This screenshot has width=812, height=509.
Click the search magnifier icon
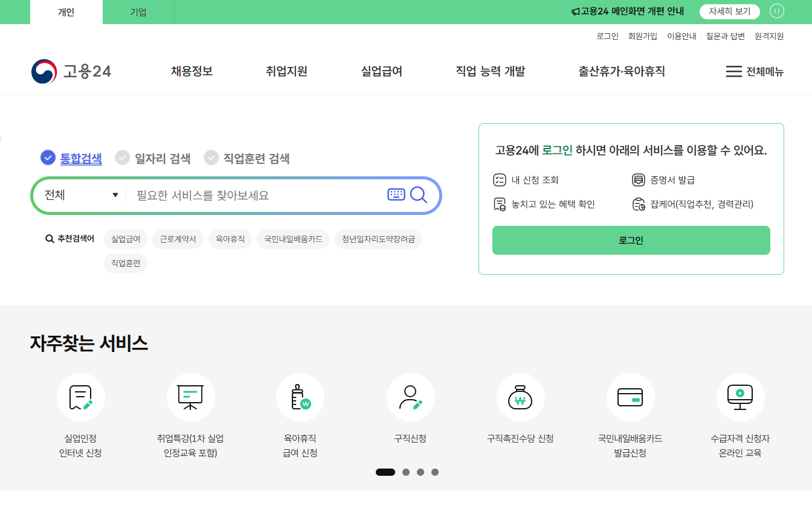click(418, 195)
